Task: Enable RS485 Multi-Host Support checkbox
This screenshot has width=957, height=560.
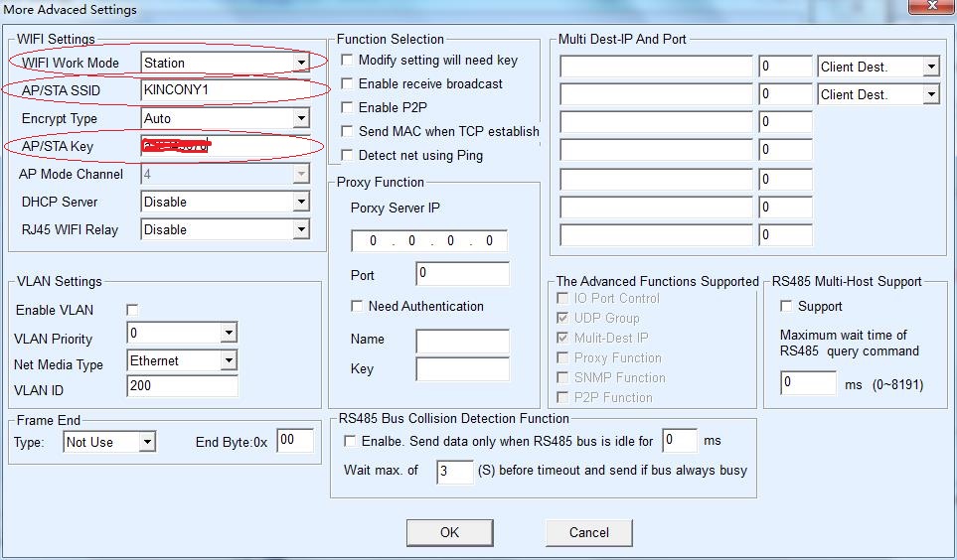Action: click(x=787, y=306)
